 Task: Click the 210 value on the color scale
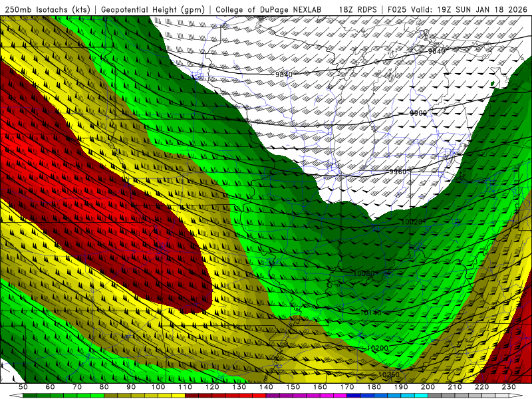coord(455,387)
